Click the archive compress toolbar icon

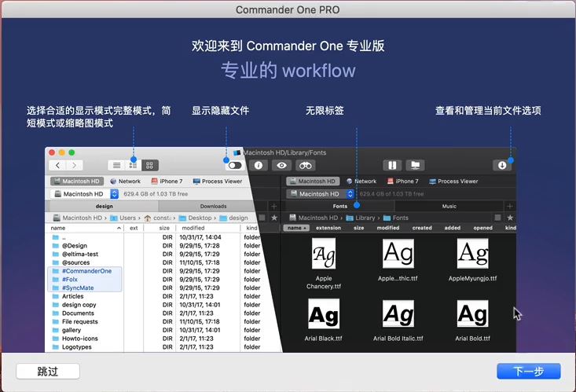(392, 165)
